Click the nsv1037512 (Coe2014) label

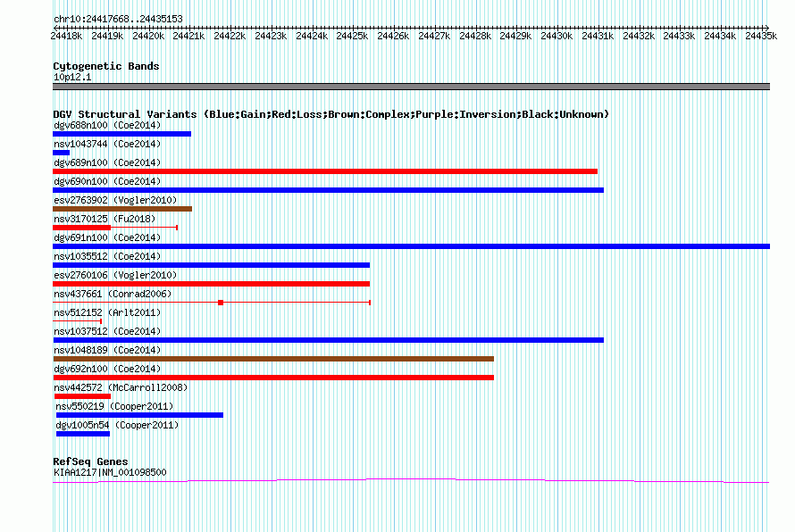107,331
